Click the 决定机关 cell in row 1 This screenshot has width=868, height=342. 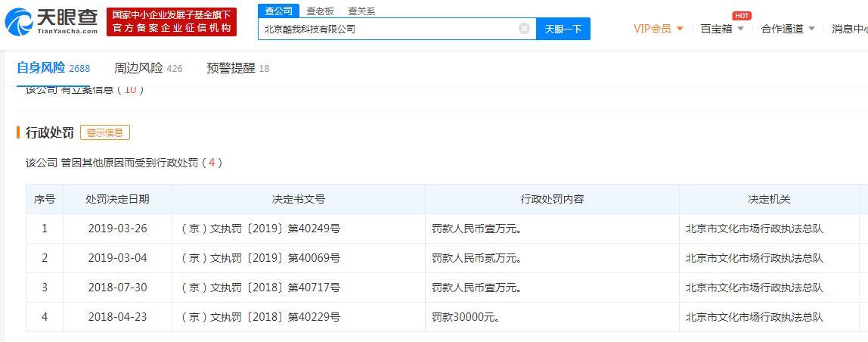(769, 229)
